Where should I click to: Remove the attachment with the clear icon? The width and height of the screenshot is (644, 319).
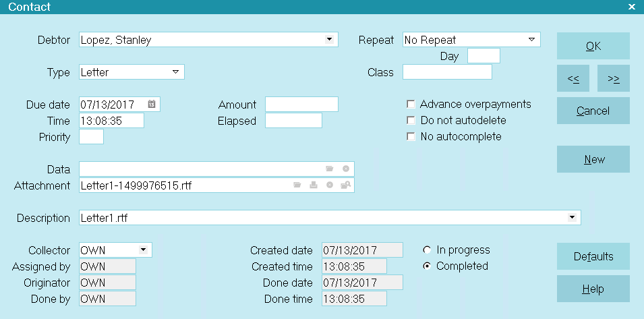click(329, 185)
